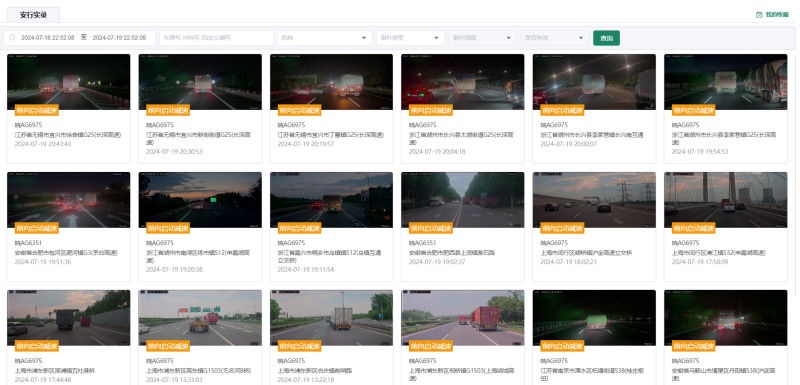Open red container truck thumbnail in bottom row
The width and height of the screenshot is (800, 385).
click(x=463, y=318)
